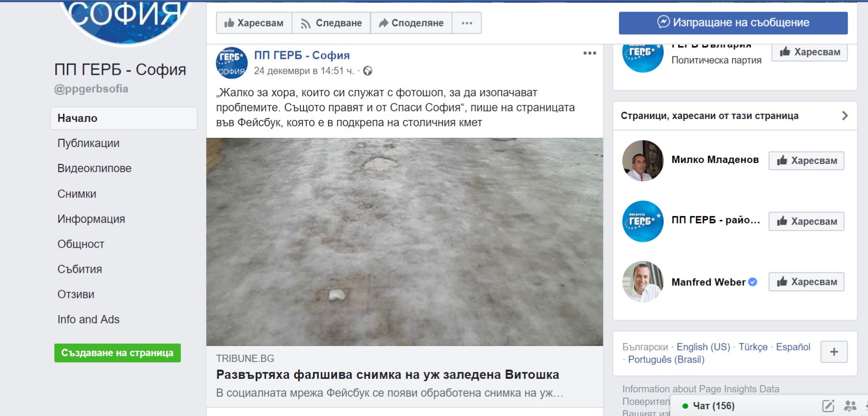Viewport: 868px width, 416px height.
Task: Click the public globe audience icon
Action: point(368,71)
